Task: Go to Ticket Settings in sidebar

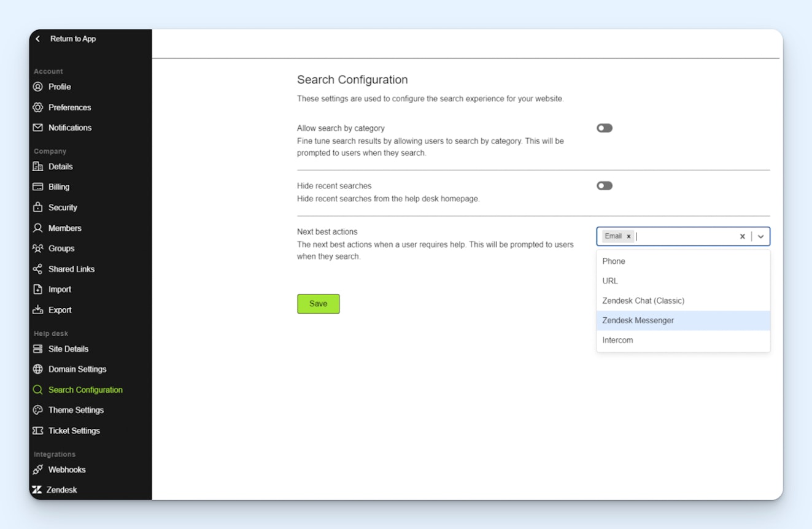Action: (x=74, y=431)
